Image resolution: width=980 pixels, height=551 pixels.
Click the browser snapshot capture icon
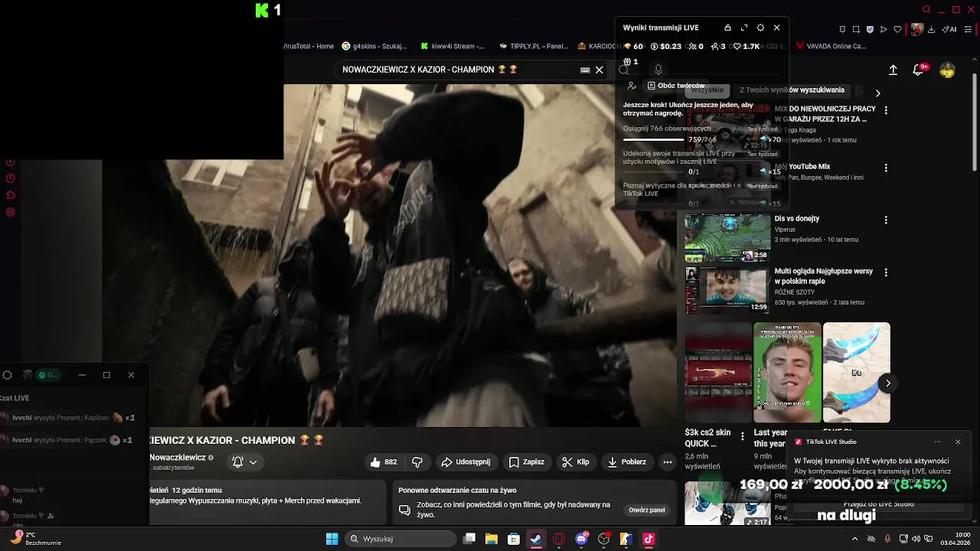tap(856, 29)
